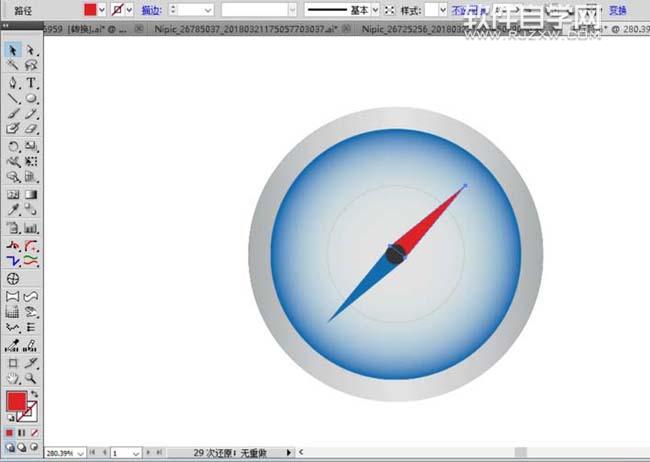Select the Selection (black arrow) tool

[12, 50]
